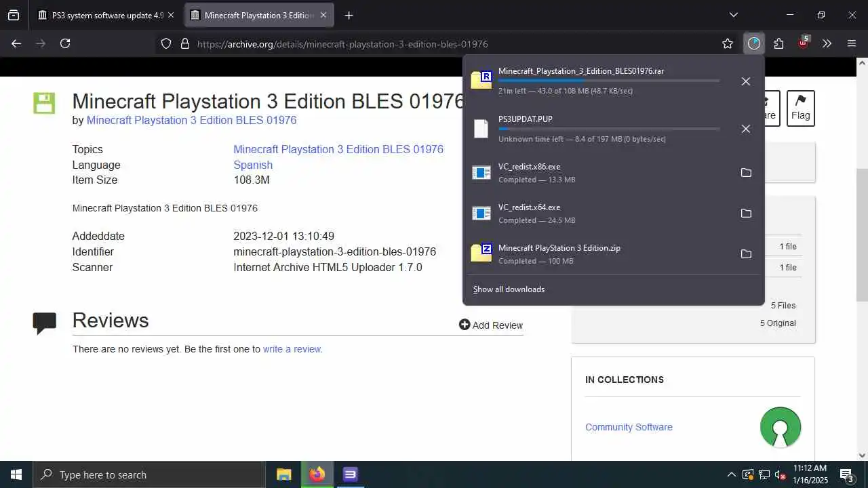Click the Reviews speech bubble icon
Viewport: 868px width, 488px height.
coord(45,323)
